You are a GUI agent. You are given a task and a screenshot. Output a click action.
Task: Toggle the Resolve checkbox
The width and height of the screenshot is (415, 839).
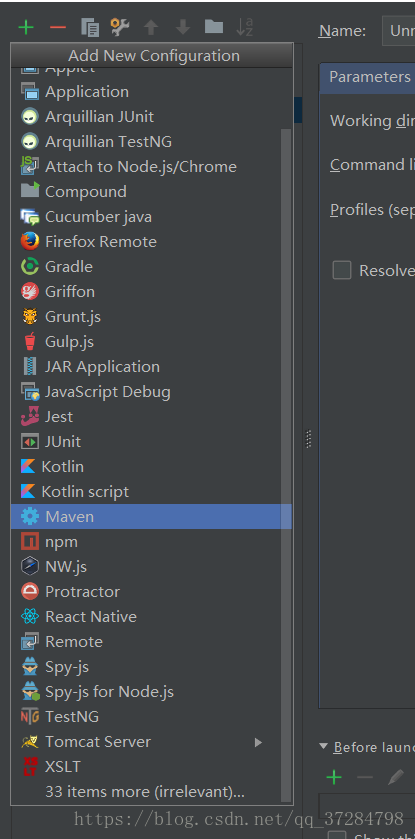click(342, 270)
